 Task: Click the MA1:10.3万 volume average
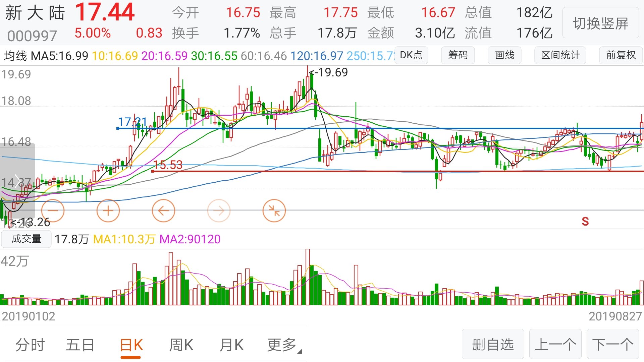click(124, 239)
